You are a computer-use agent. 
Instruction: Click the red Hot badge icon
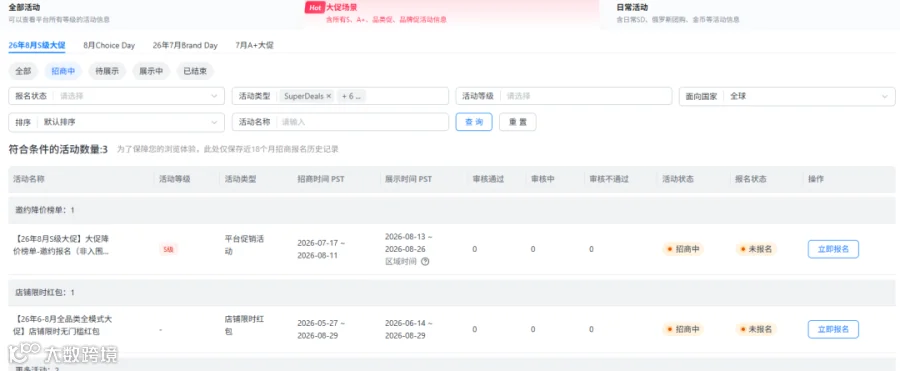(315, 7)
